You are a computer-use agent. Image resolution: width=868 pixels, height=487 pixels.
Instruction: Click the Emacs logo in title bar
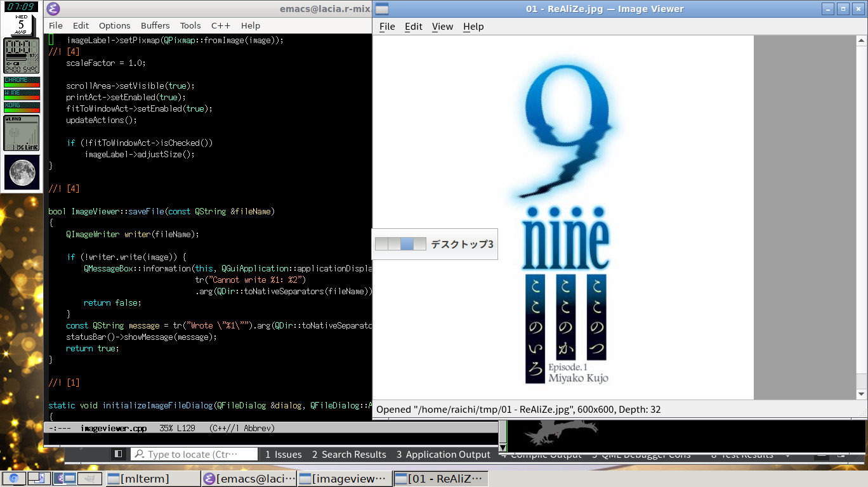coord(53,8)
